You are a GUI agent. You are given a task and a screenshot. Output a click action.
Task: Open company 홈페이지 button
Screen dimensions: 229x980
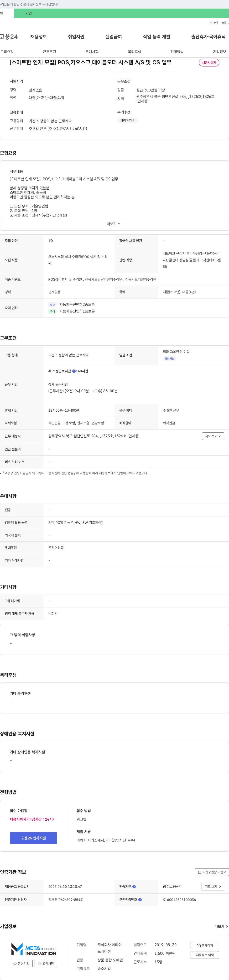tap(205, 945)
